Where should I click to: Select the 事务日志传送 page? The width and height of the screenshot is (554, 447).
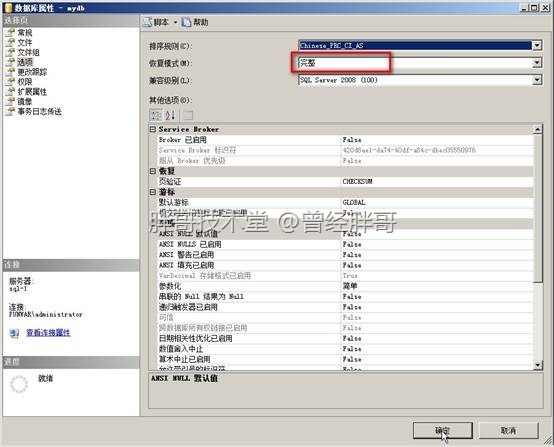(x=39, y=111)
